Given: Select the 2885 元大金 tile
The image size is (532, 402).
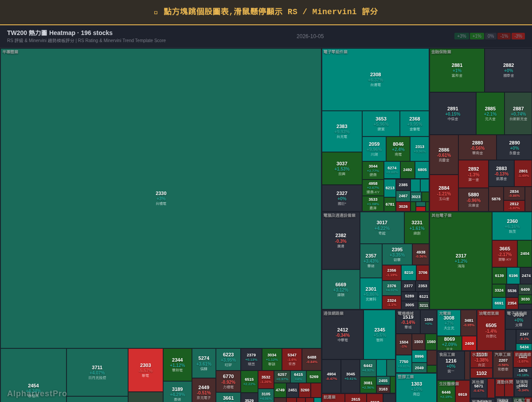Looking at the screenshot, I should (490, 113).
